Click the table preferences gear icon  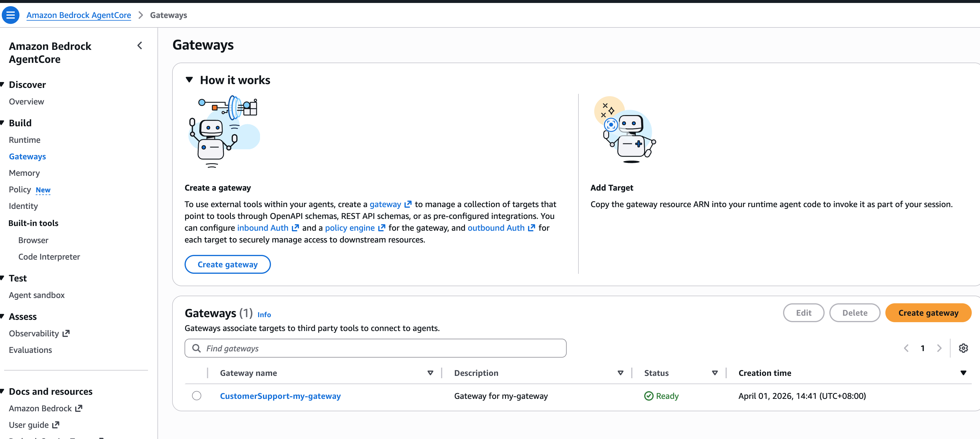pos(963,348)
